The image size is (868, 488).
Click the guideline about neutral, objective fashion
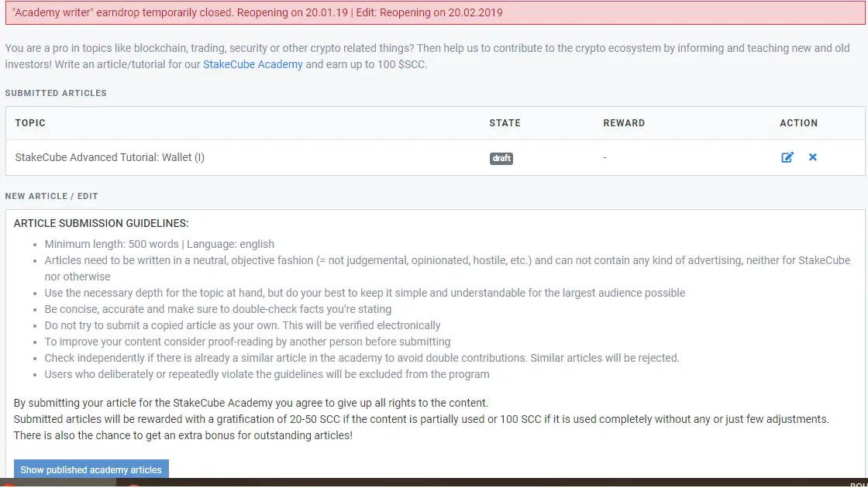(447, 268)
